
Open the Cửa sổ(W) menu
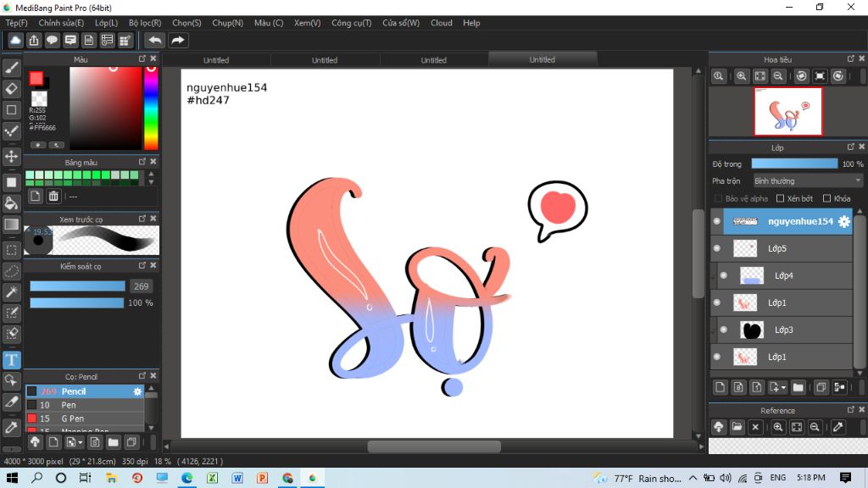(x=401, y=23)
